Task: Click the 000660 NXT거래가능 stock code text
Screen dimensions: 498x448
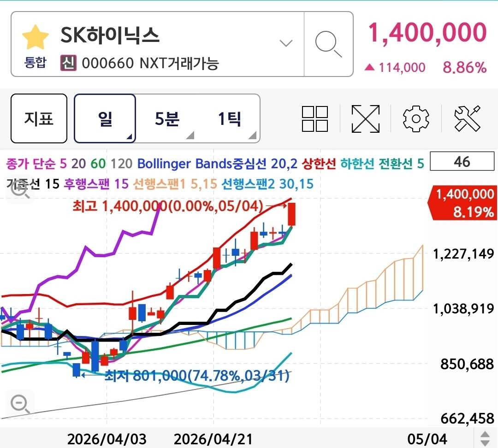Action: click(150, 63)
